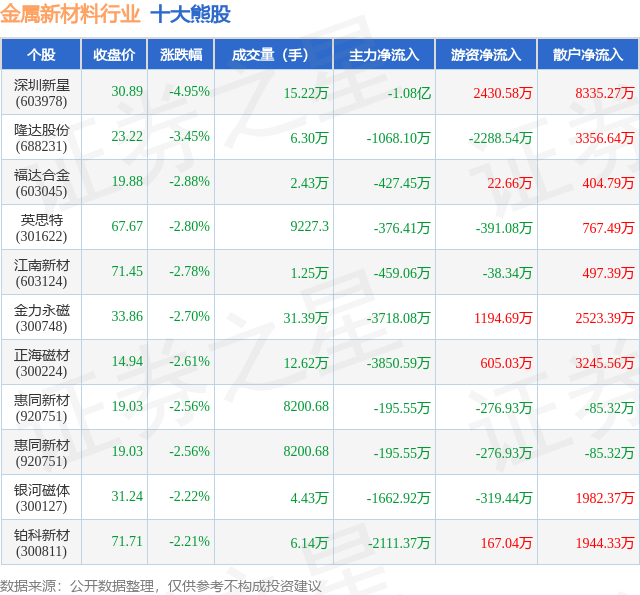Open the 正海磁材 (300224) stock entry

(41, 362)
